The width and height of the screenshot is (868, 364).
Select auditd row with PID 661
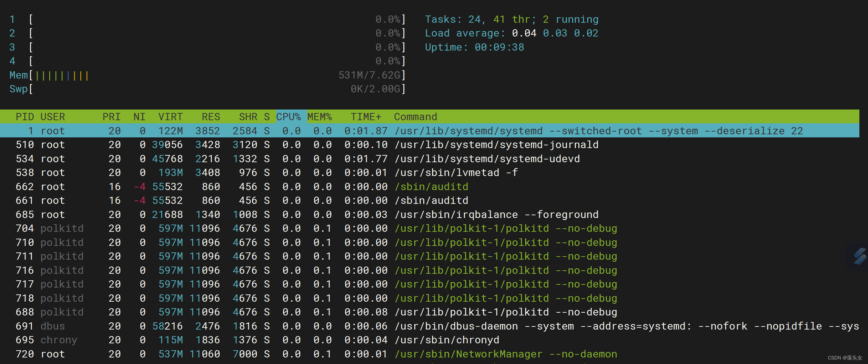coord(430,200)
